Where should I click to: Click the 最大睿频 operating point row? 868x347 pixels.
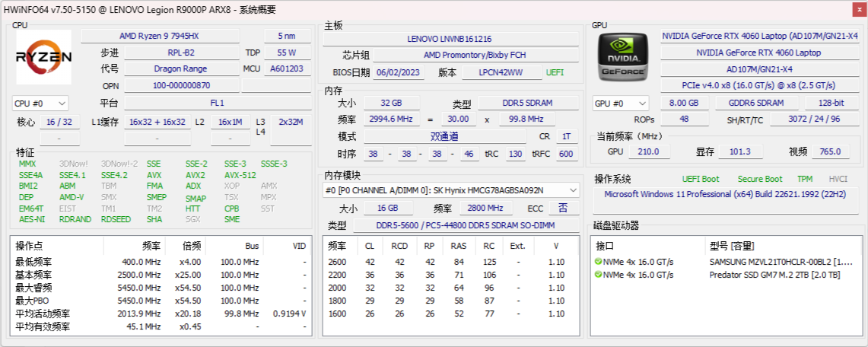coord(161,287)
